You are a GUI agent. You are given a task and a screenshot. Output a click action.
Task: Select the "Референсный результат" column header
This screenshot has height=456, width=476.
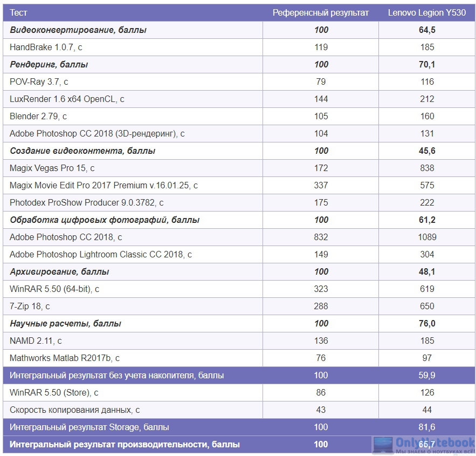(x=321, y=12)
